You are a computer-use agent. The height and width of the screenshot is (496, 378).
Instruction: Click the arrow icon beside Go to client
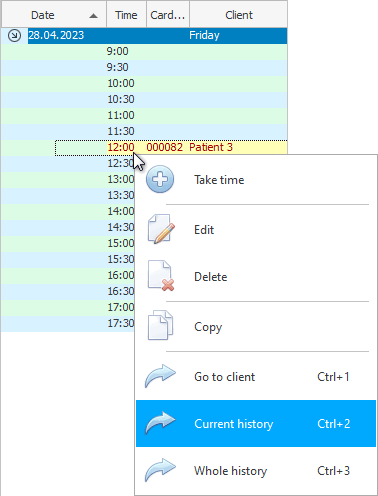(160, 376)
